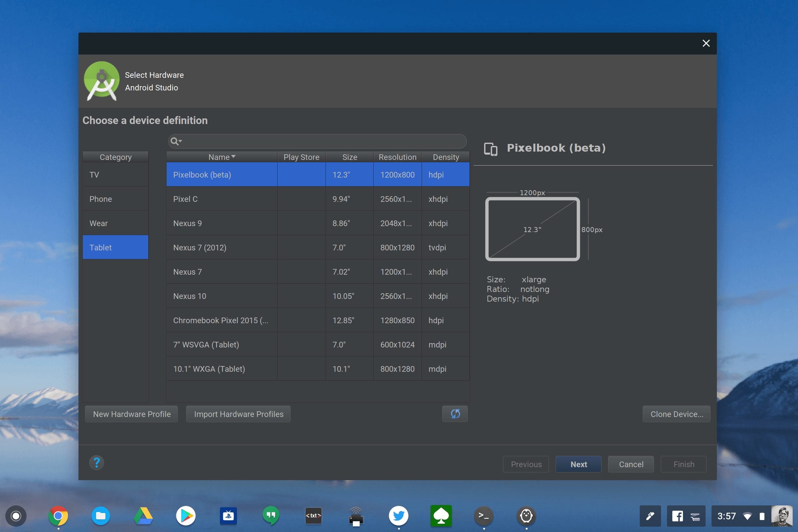Image resolution: width=798 pixels, height=532 pixels.
Task: Select the Nexus 10 device row
Action: (x=318, y=296)
